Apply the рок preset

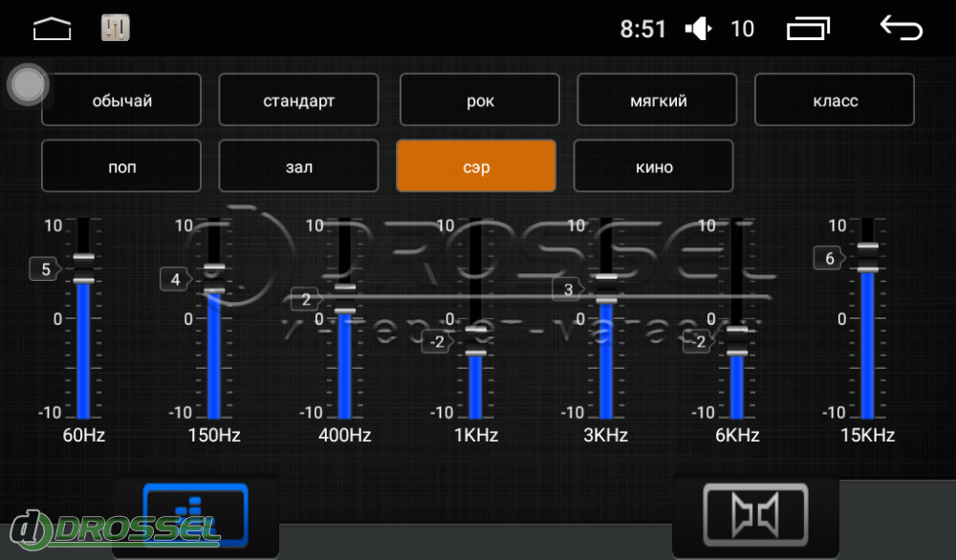tap(479, 100)
